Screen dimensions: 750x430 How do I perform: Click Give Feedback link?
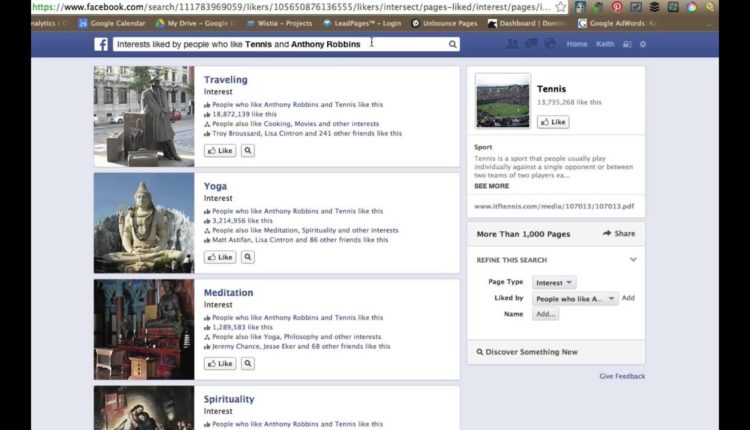coord(622,376)
